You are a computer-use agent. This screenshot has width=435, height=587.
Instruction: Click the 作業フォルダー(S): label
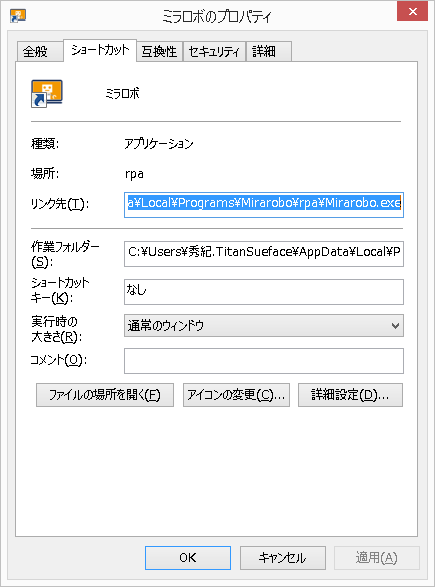coord(65,254)
